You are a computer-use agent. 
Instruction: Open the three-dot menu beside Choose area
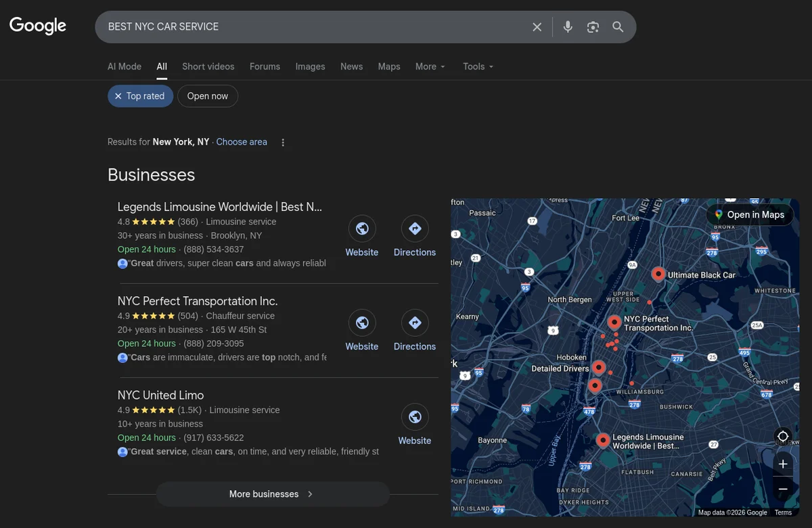click(x=283, y=143)
